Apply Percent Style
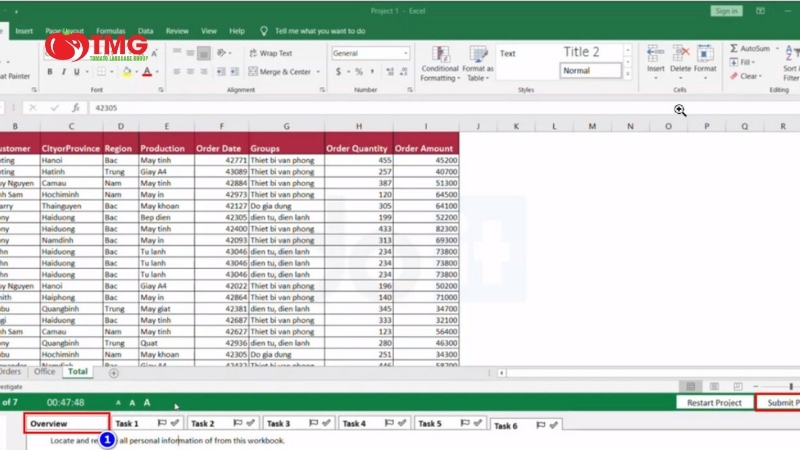This screenshot has width=800, height=450. pyautogui.click(x=359, y=72)
